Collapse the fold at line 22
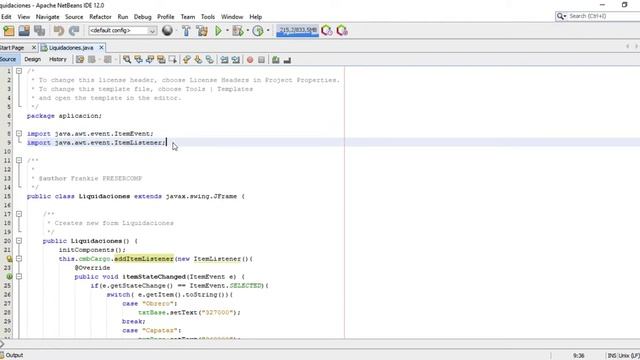This screenshot has height=360, width=640. [x=19, y=259]
